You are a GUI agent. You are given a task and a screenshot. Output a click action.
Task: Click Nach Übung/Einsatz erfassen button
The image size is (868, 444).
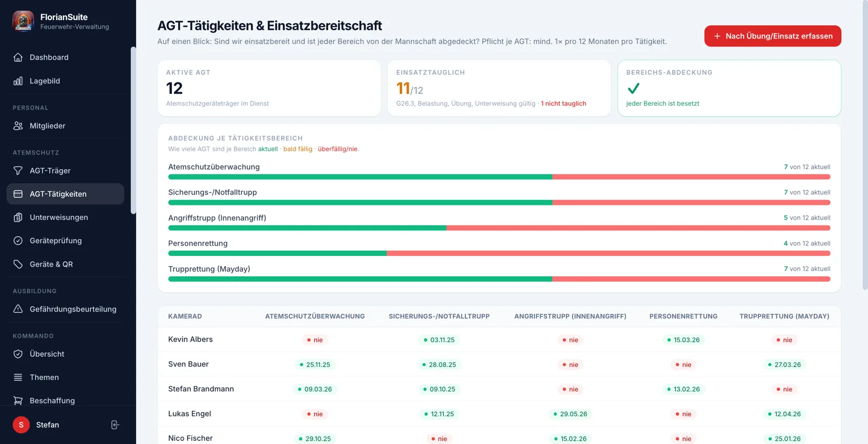(773, 36)
